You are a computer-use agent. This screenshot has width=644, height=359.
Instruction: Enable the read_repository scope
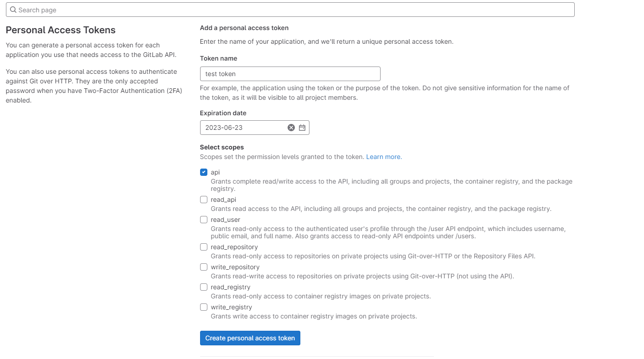[x=204, y=247]
